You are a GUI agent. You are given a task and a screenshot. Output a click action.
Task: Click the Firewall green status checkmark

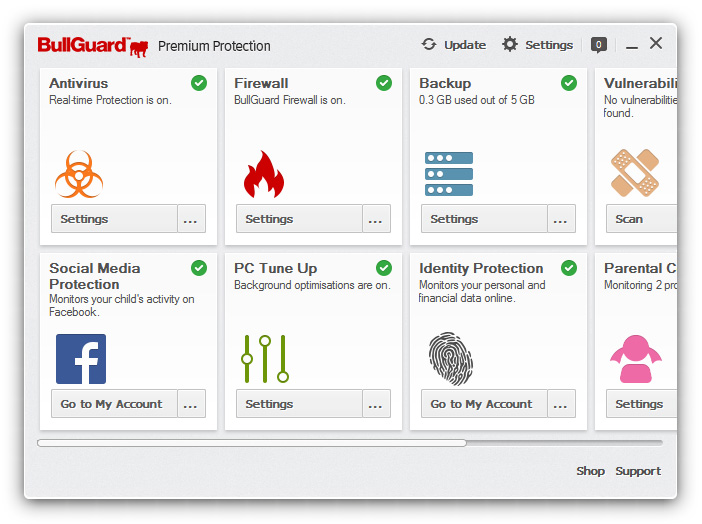pyautogui.click(x=384, y=83)
